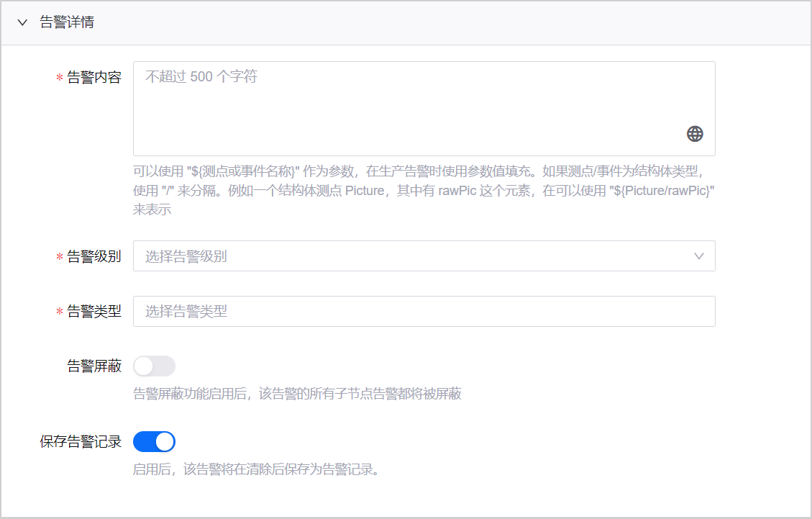Click the red asterisk beside 告警级别
Image resolution: width=812 pixels, height=519 pixels.
60,258
